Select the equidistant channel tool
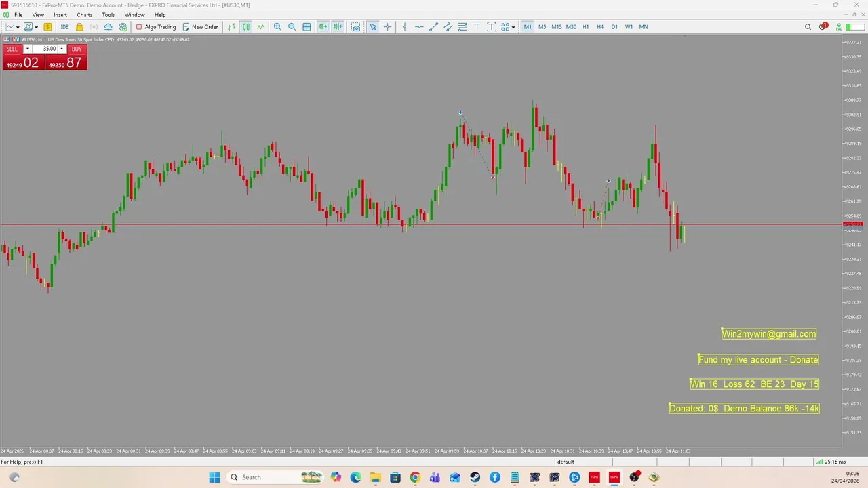This screenshot has height=488, width=868. (448, 27)
